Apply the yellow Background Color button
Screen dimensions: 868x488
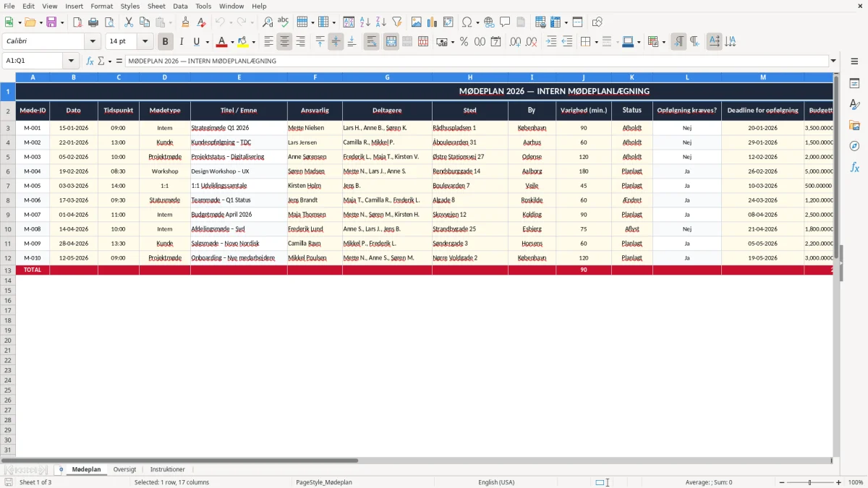243,42
